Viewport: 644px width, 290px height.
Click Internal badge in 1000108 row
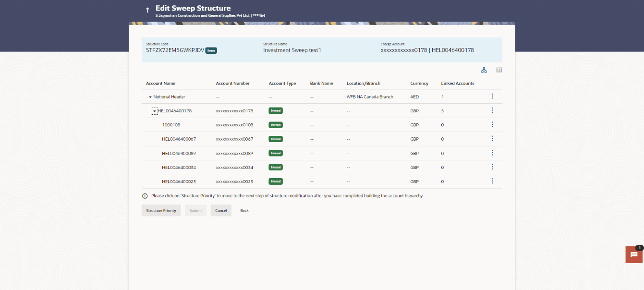tap(276, 125)
